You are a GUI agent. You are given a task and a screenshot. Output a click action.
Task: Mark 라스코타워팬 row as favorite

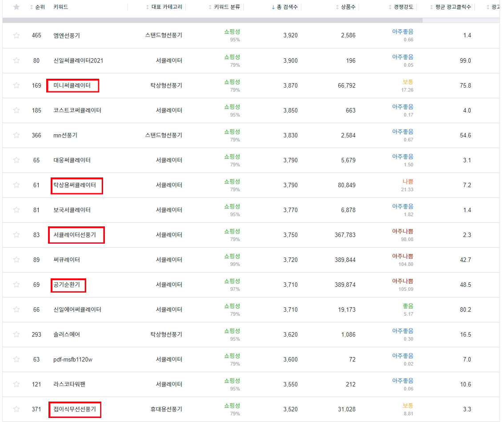[16, 384]
